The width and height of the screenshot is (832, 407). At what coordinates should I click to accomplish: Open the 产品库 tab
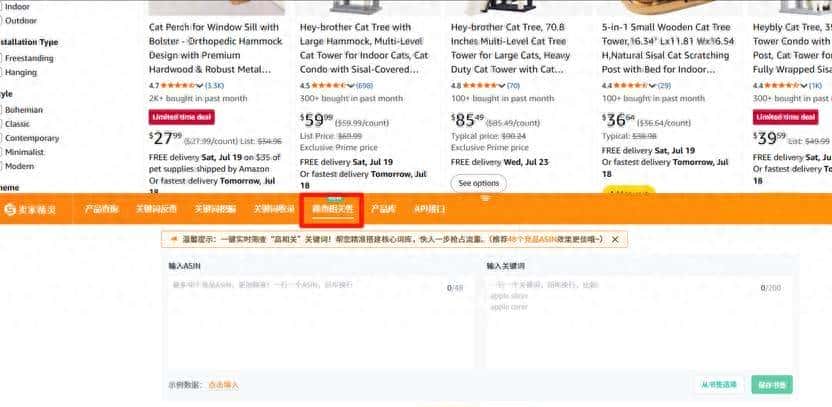(x=383, y=210)
